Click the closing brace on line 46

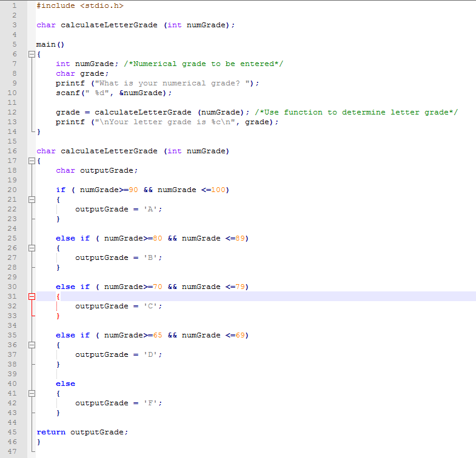(x=39, y=442)
